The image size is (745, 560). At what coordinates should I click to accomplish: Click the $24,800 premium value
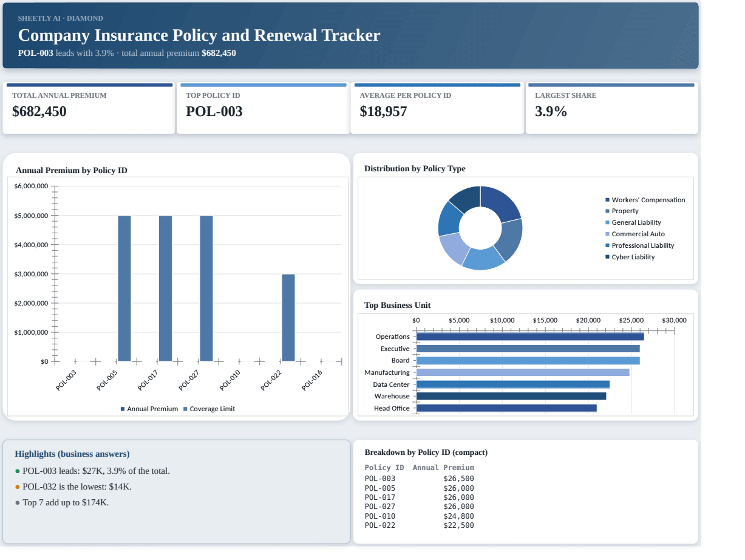(459, 516)
